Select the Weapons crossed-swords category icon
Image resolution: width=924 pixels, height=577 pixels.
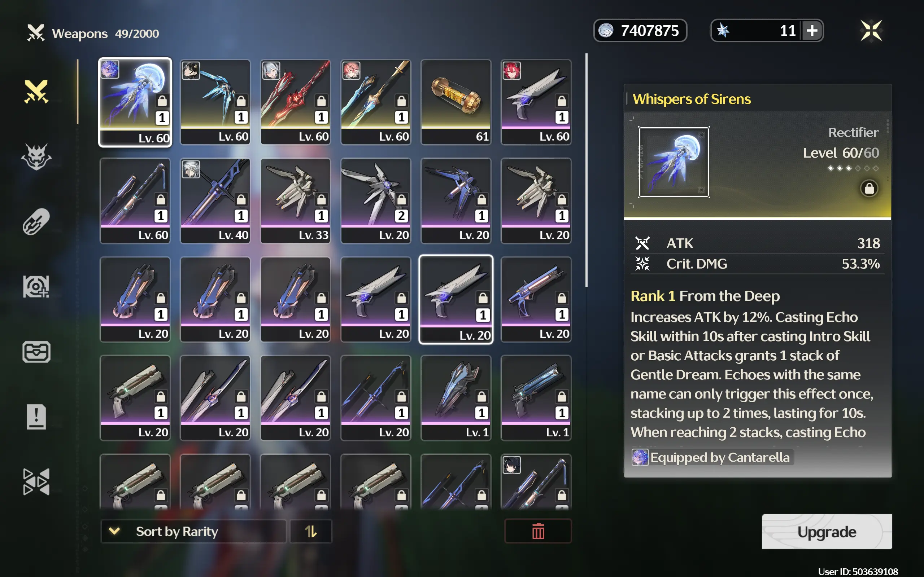[x=36, y=92]
